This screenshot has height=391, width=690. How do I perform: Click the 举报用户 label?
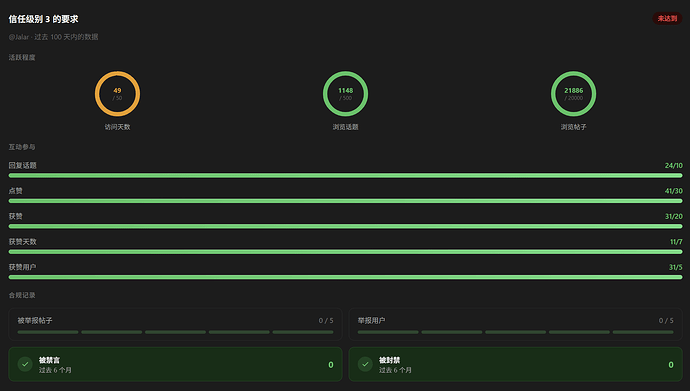[x=371, y=321]
